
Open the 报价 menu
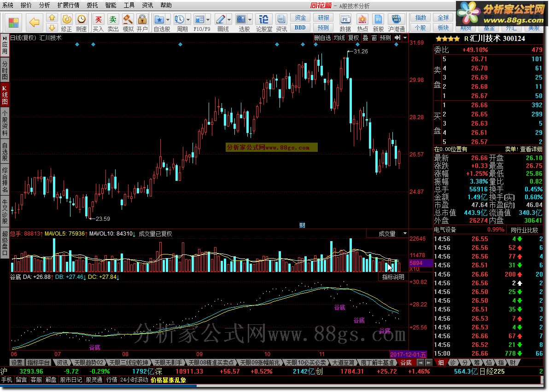[x=26, y=5]
